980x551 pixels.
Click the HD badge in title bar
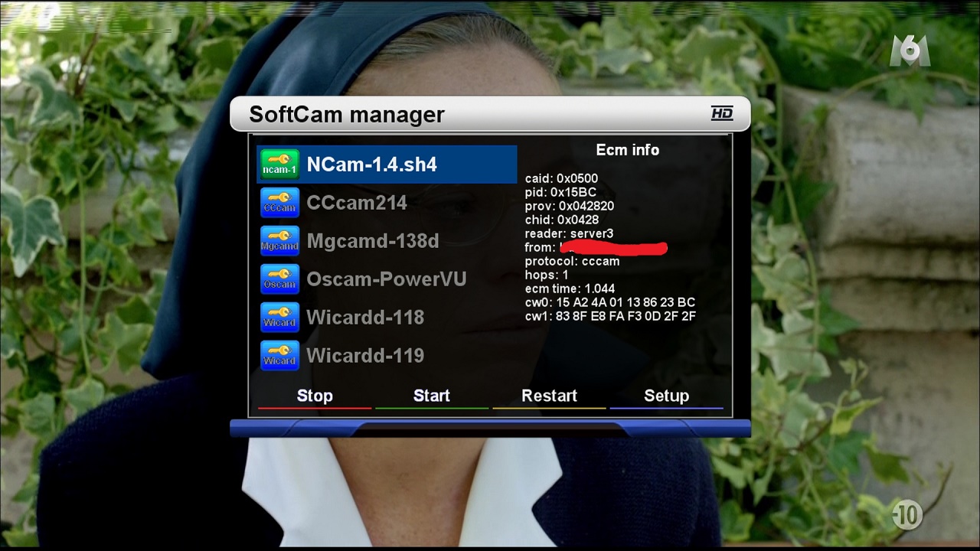tap(722, 114)
